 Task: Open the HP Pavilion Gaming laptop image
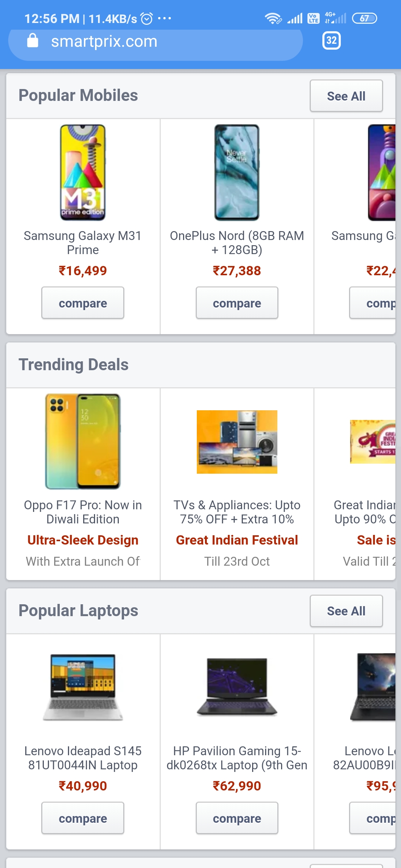click(237, 687)
